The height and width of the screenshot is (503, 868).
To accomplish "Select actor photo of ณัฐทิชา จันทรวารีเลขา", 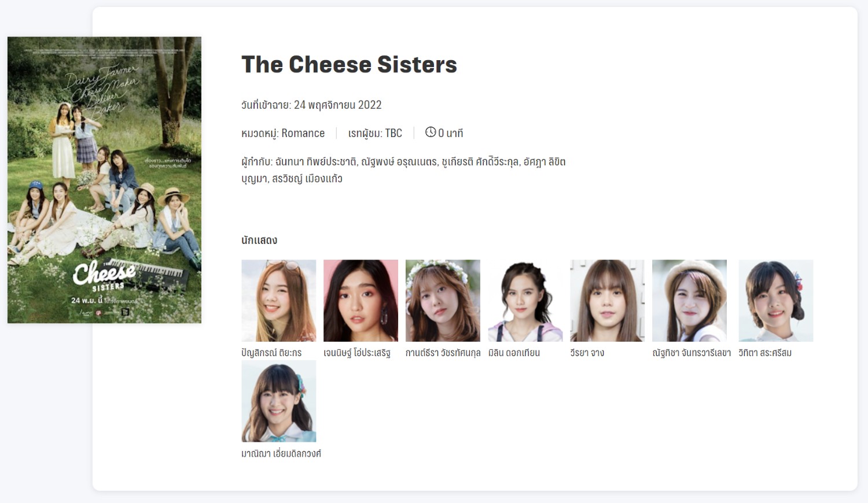I will (689, 301).
